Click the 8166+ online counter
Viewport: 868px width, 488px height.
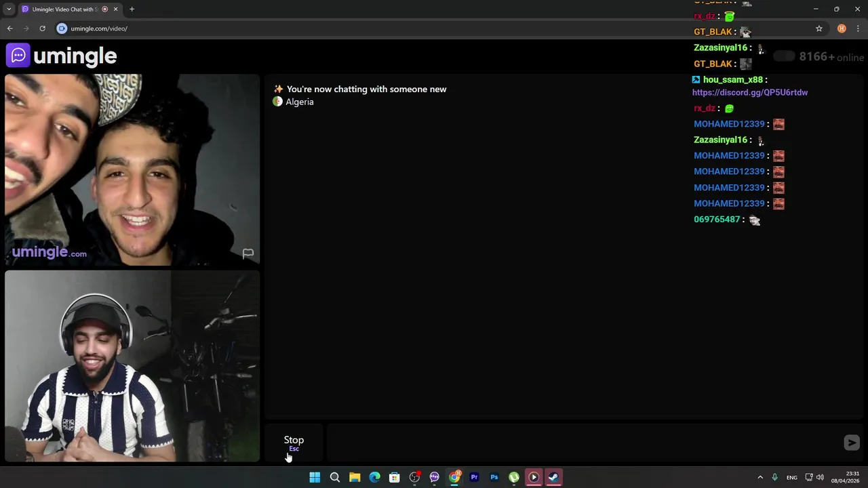tap(831, 57)
